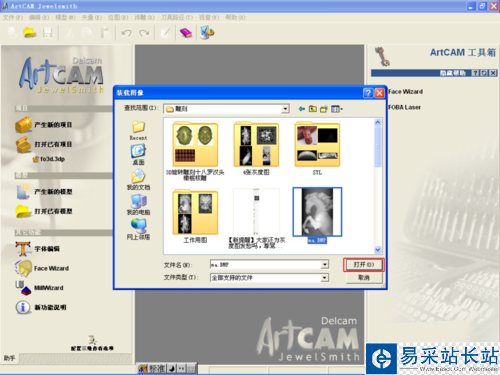Viewport: 500px width, 375px height.
Task: Click FOBA Laser in the toolbox panel
Action: tap(404, 107)
